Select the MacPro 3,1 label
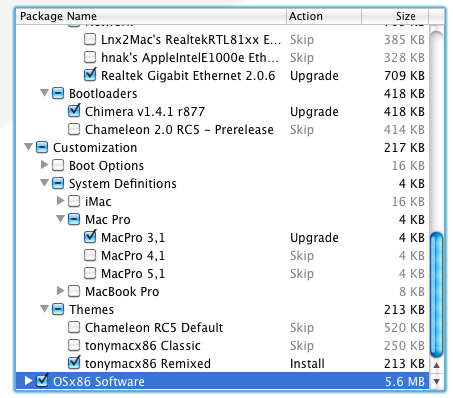This screenshot has height=398, width=453. [x=133, y=238]
